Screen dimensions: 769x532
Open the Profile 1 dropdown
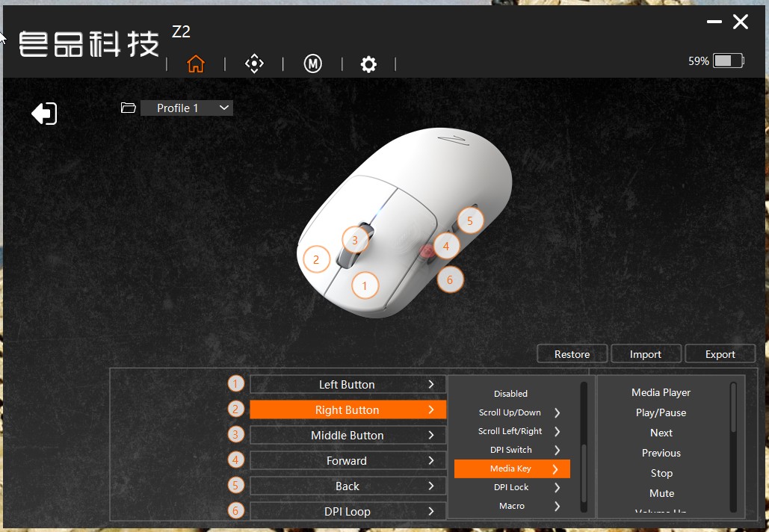pyautogui.click(x=187, y=108)
